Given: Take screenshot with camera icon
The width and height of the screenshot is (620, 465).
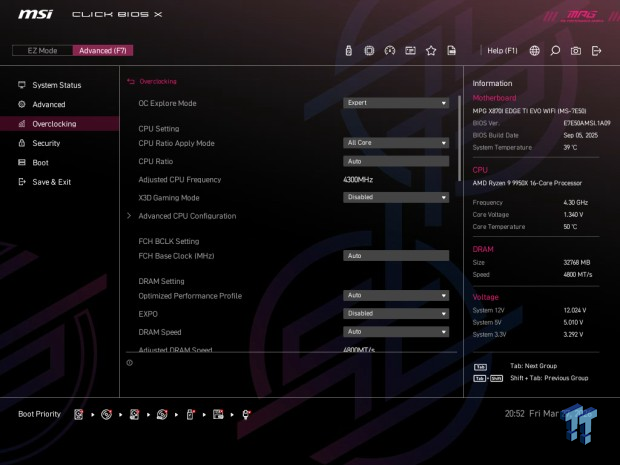Looking at the screenshot, I should tap(576, 51).
